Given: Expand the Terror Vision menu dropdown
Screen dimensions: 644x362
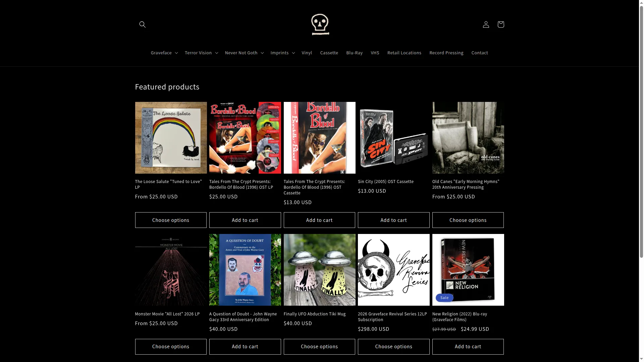Looking at the screenshot, I should [201, 53].
